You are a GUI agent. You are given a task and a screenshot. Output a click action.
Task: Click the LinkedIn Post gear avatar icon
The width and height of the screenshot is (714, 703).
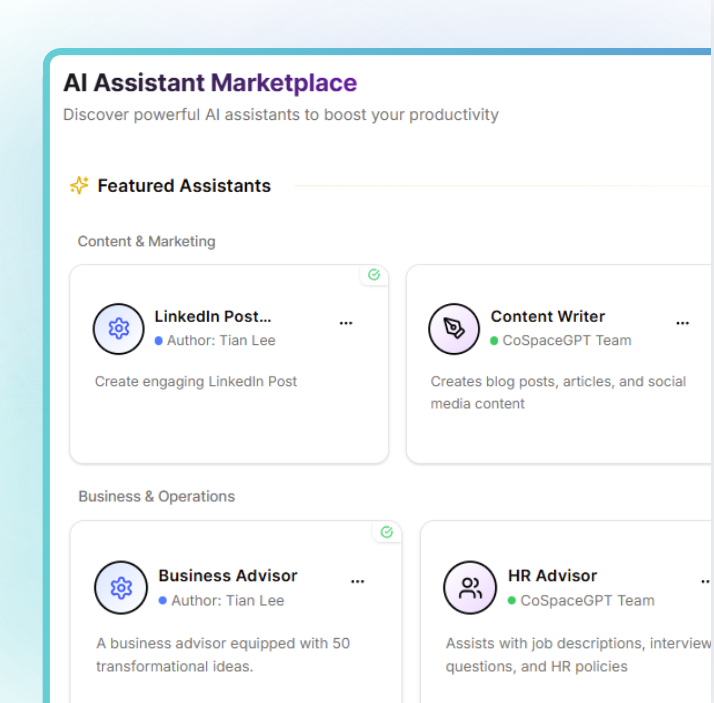[119, 329]
